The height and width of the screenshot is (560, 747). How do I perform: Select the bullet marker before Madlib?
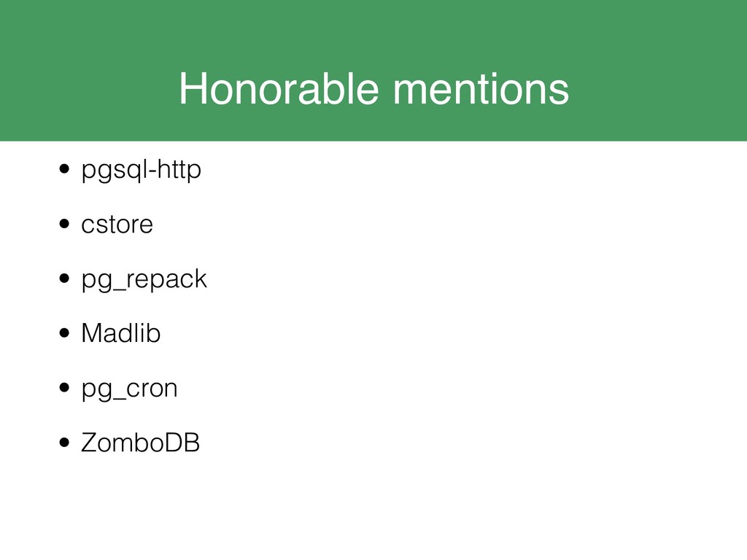point(64,332)
